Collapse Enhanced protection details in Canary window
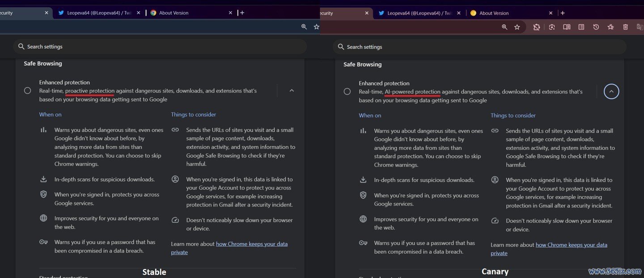Viewport: 644px width, 278px height. tap(611, 92)
